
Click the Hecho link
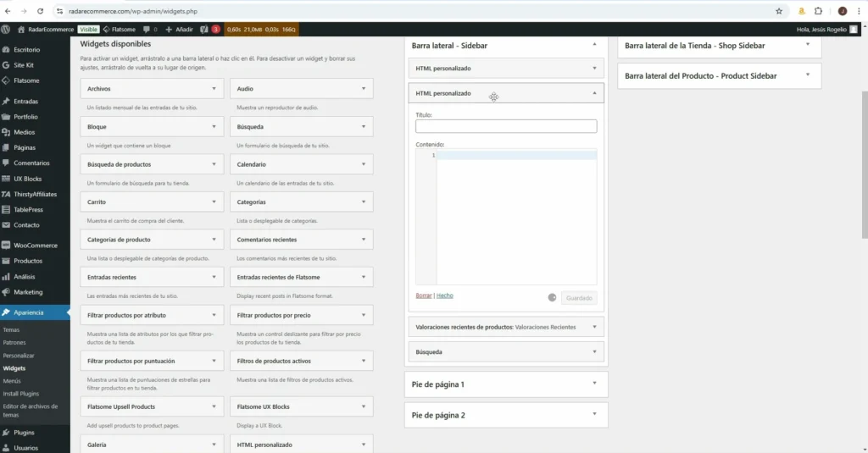tap(444, 296)
